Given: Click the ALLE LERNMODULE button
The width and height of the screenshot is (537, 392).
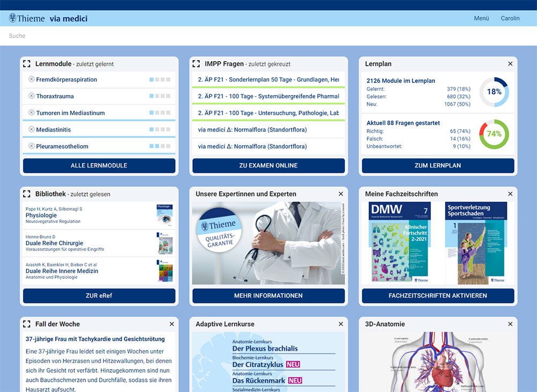Looking at the screenshot, I should [x=99, y=165].
